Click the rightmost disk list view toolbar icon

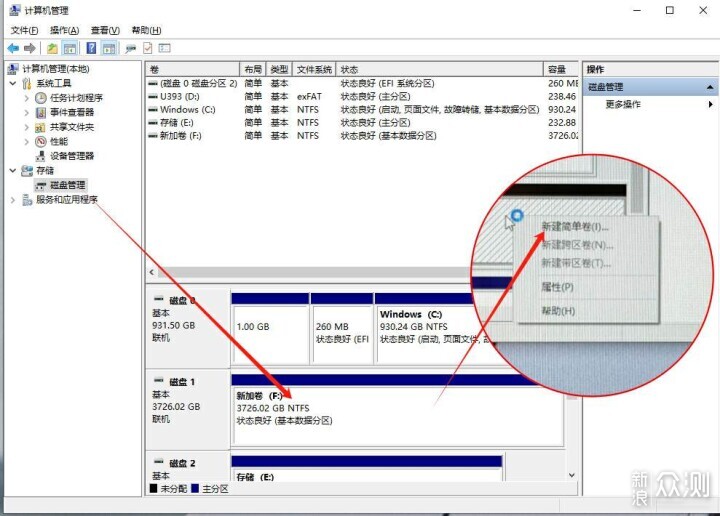(x=164, y=48)
